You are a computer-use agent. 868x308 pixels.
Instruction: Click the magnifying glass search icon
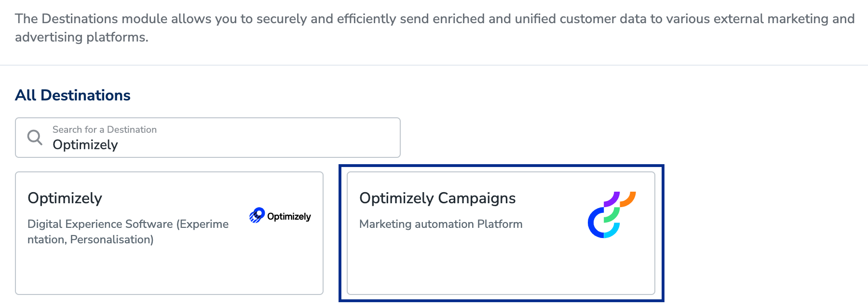coord(35,138)
